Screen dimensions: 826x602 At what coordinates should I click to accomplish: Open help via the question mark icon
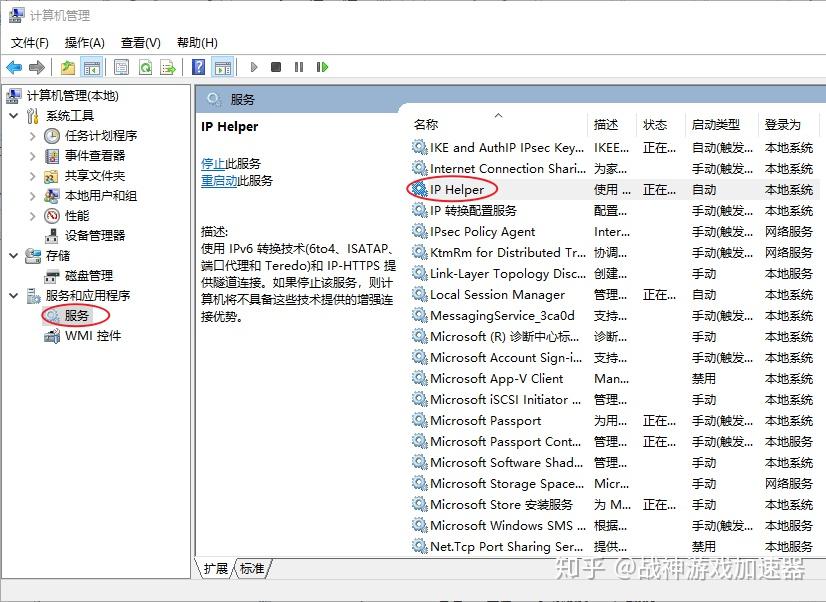(199, 67)
